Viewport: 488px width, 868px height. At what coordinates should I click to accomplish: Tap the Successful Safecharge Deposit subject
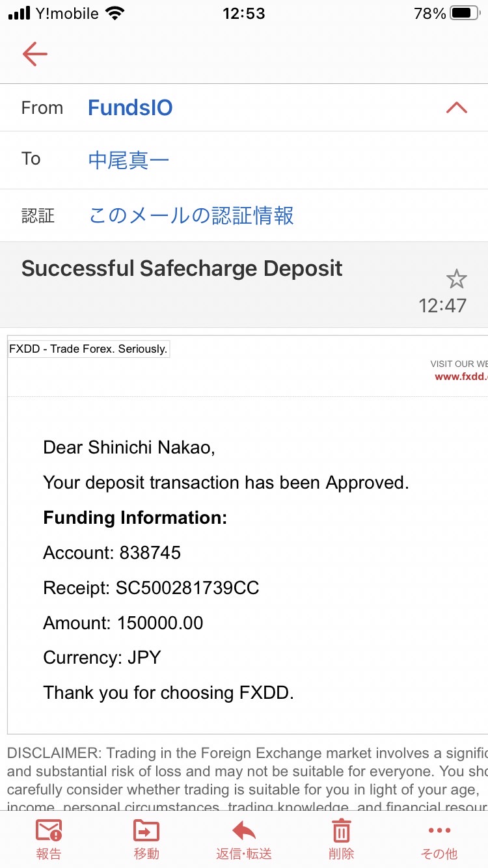(x=182, y=269)
